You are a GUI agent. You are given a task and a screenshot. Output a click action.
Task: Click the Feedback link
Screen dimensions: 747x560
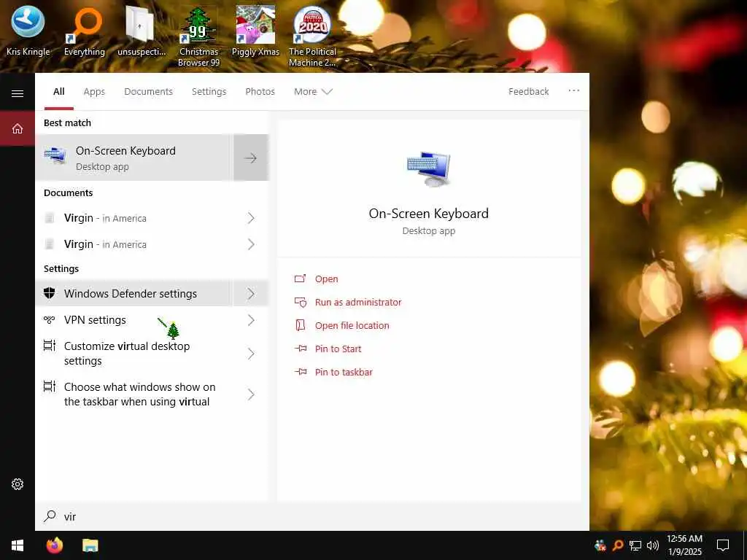(528, 91)
